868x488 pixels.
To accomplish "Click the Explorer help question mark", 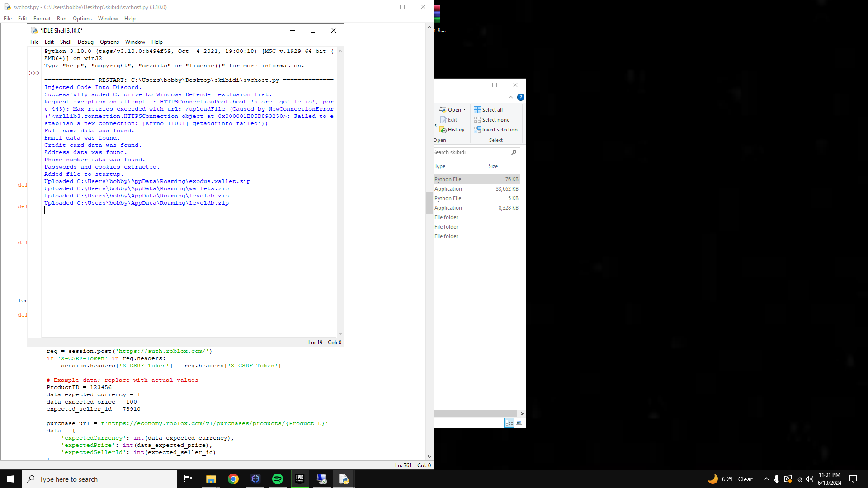I will (x=521, y=97).
